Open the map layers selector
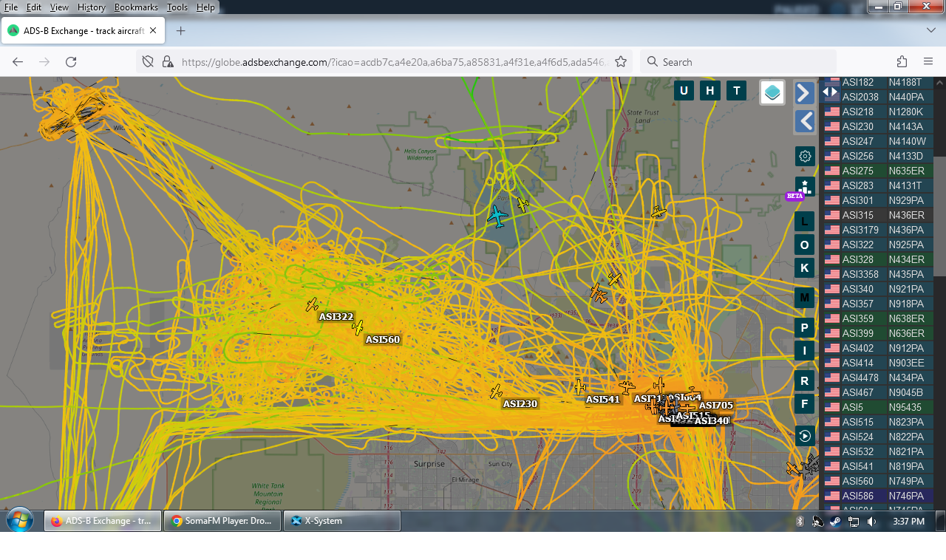Viewport: 946px width, 560px height. click(772, 92)
